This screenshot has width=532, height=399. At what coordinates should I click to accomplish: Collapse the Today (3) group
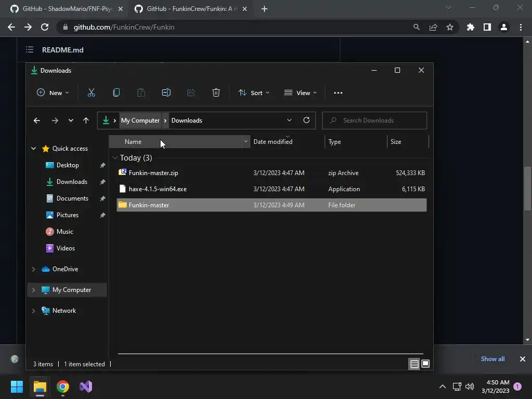pos(115,158)
